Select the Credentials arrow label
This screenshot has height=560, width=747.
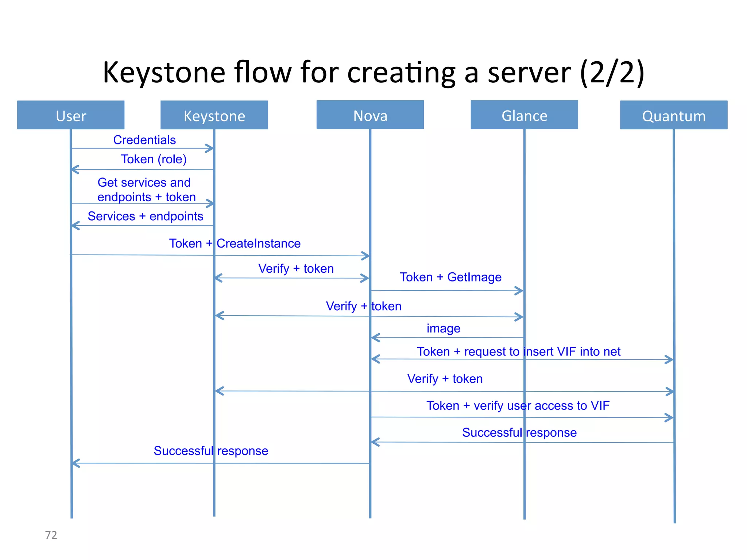(144, 140)
